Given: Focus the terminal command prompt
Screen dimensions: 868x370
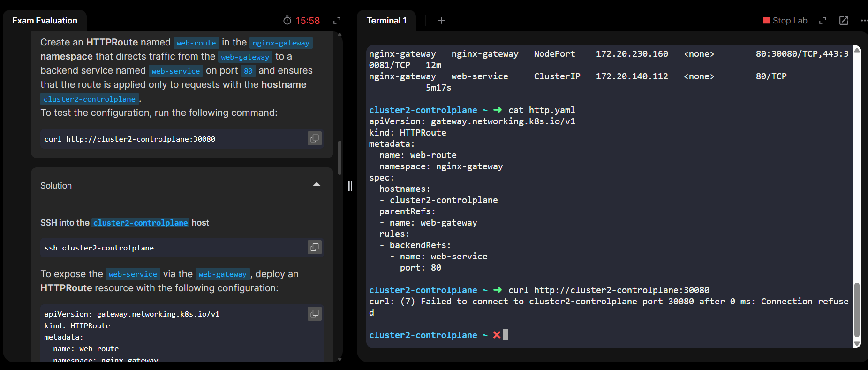Looking at the screenshot, I should pyautogui.click(x=506, y=335).
